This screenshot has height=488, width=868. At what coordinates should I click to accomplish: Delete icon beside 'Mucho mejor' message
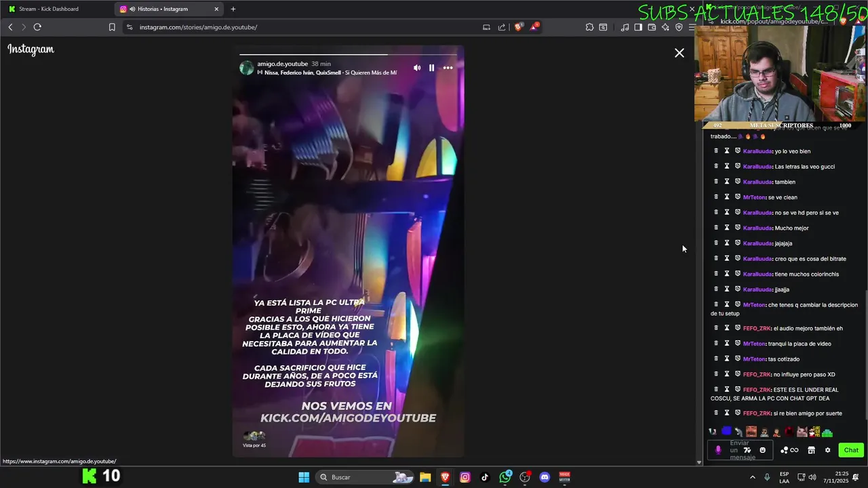(716, 228)
